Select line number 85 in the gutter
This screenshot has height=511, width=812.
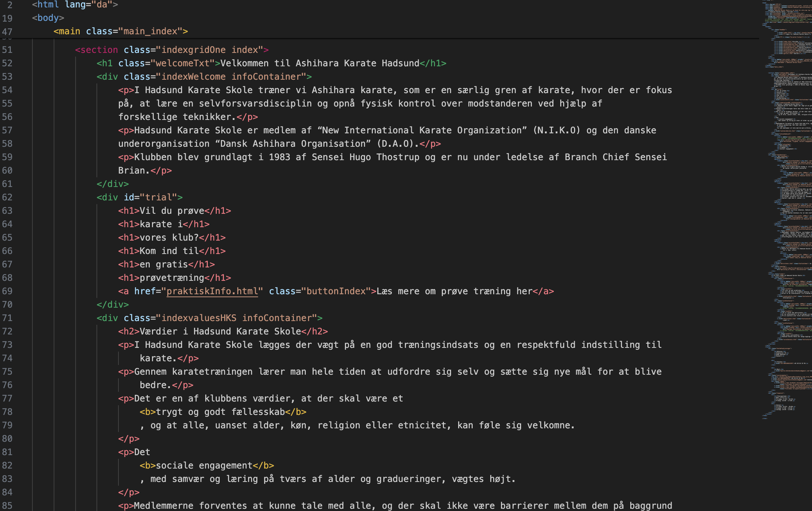tap(7, 506)
